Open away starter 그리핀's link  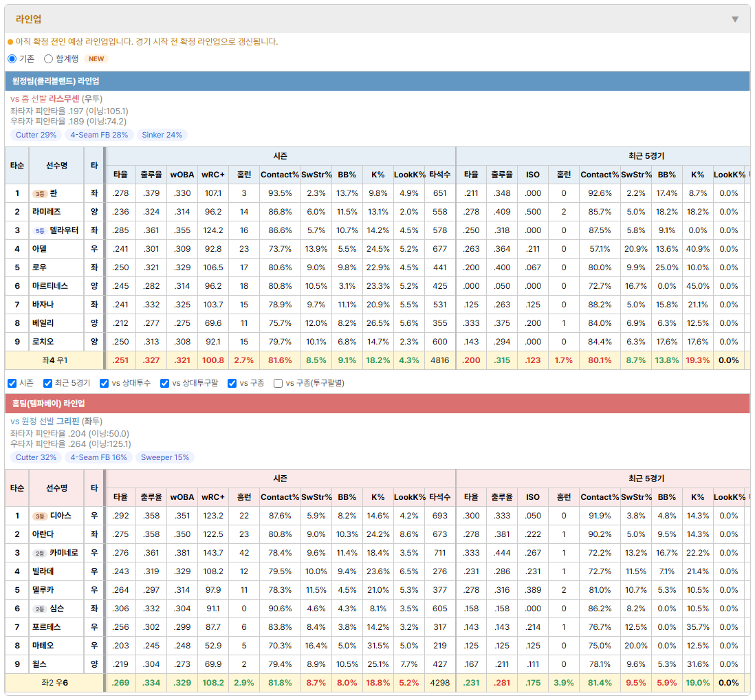click(x=68, y=422)
